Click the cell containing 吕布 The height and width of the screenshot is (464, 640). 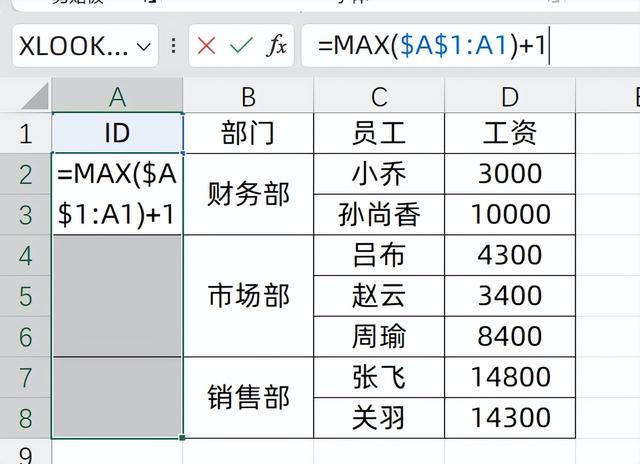pos(379,255)
